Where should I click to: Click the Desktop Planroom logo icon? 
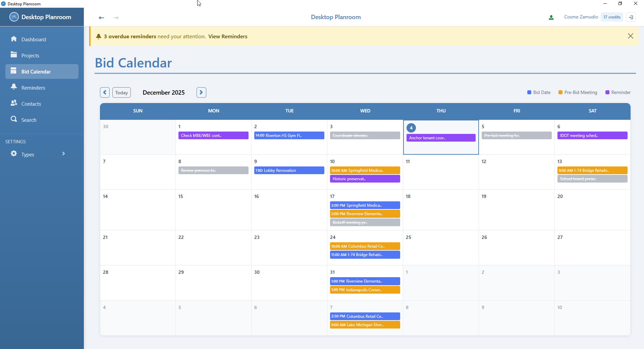(x=14, y=17)
